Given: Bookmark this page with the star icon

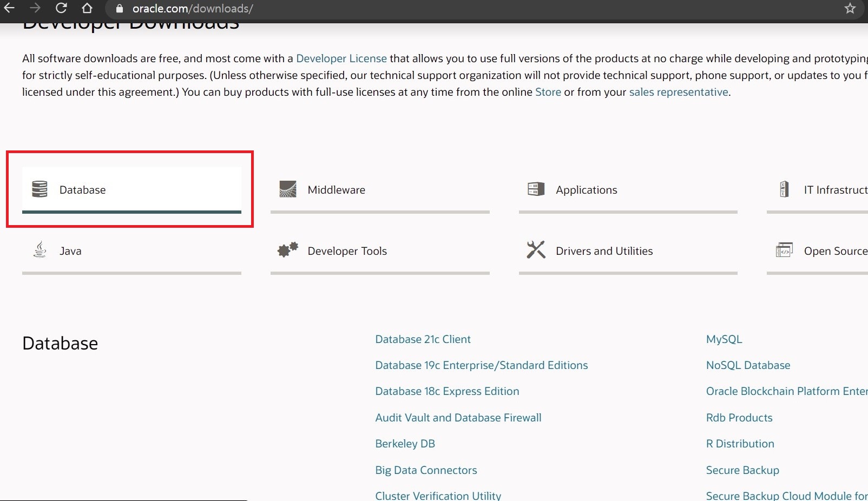Looking at the screenshot, I should click(x=850, y=9).
